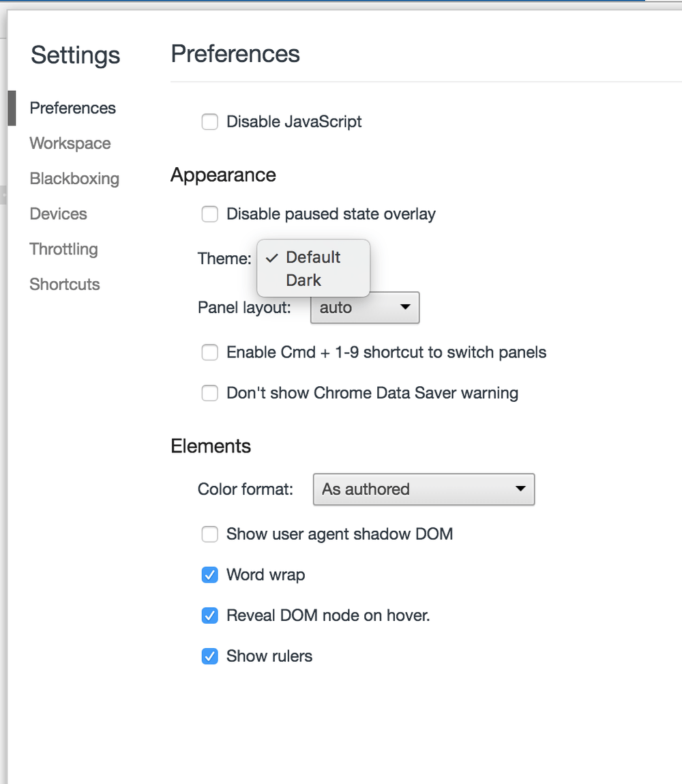Image resolution: width=682 pixels, height=784 pixels.
Task: Open the Panel layout dropdown
Action: 365,308
